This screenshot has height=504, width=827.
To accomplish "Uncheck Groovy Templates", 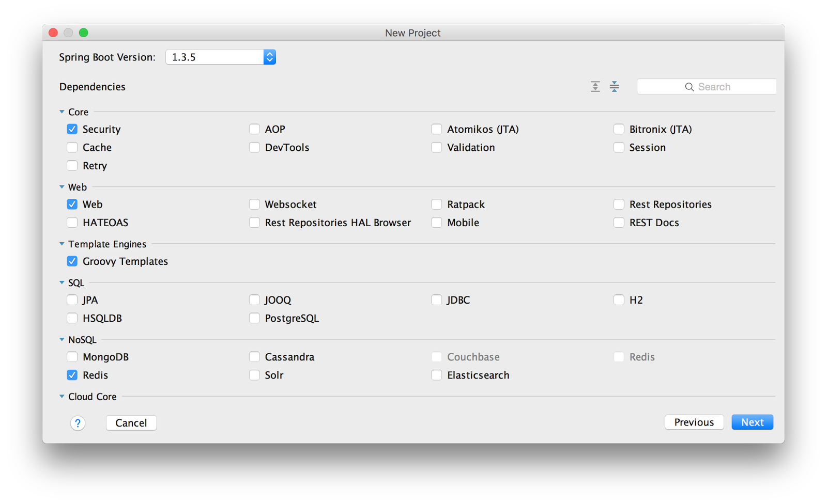I will pos(72,261).
